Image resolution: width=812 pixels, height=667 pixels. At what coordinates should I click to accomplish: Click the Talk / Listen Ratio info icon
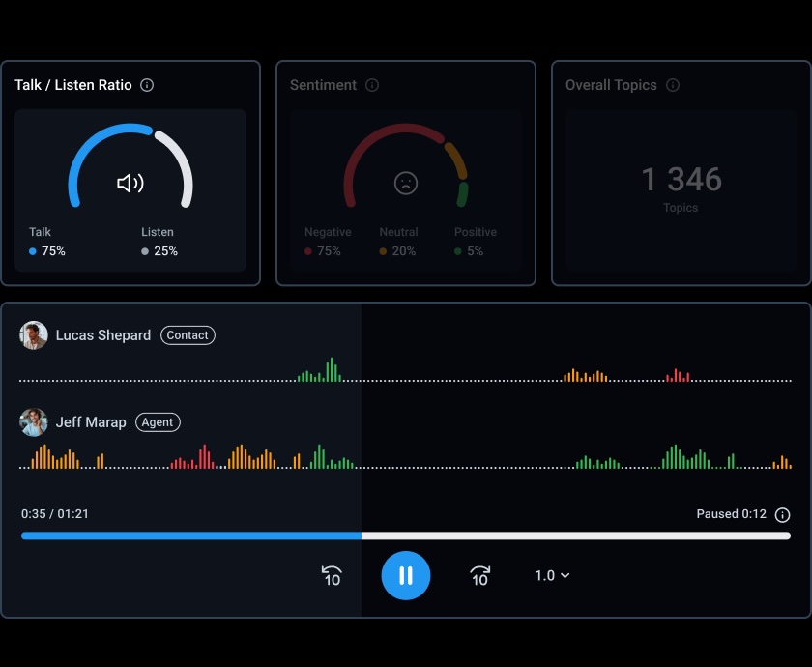(146, 85)
